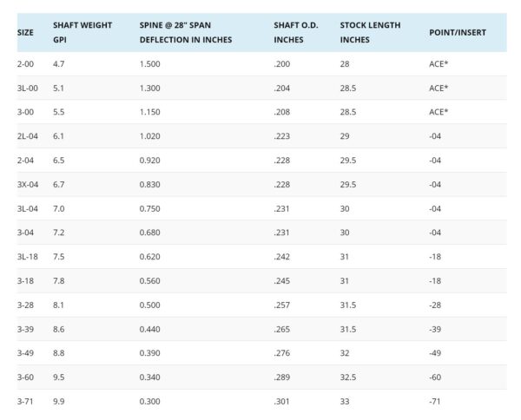Click the 2L-04 size row label

coord(29,136)
